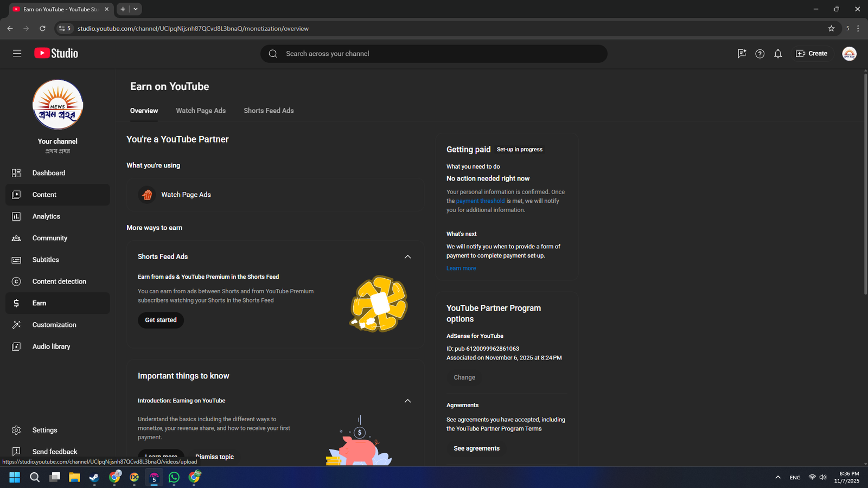
Task: Click the Watch Page Ads orange icon
Action: [147, 195]
